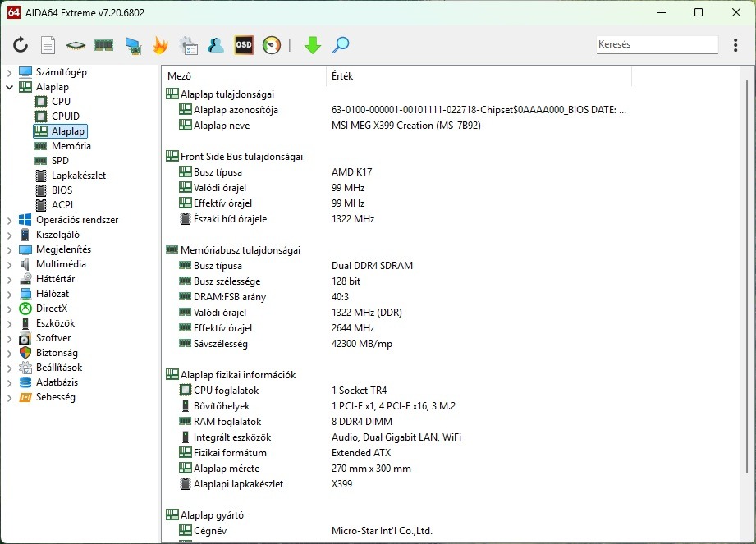The image size is (756, 544).
Task: Expand the Hálózat tree node
Action: point(9,294)
